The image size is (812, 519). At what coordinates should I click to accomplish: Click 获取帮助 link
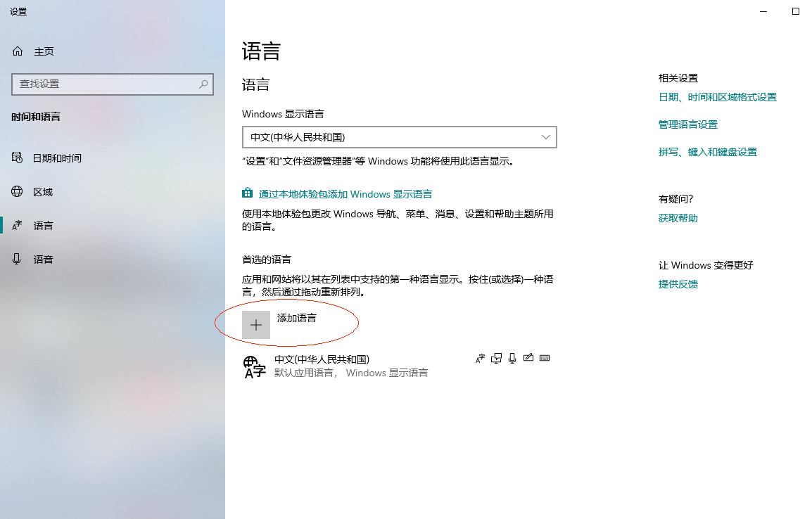click(678, 219)
